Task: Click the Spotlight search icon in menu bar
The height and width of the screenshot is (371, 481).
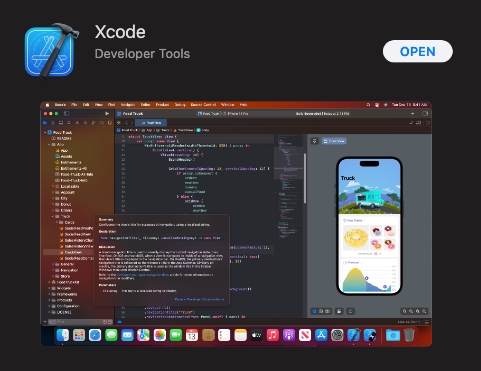Action: pos(368,105)
